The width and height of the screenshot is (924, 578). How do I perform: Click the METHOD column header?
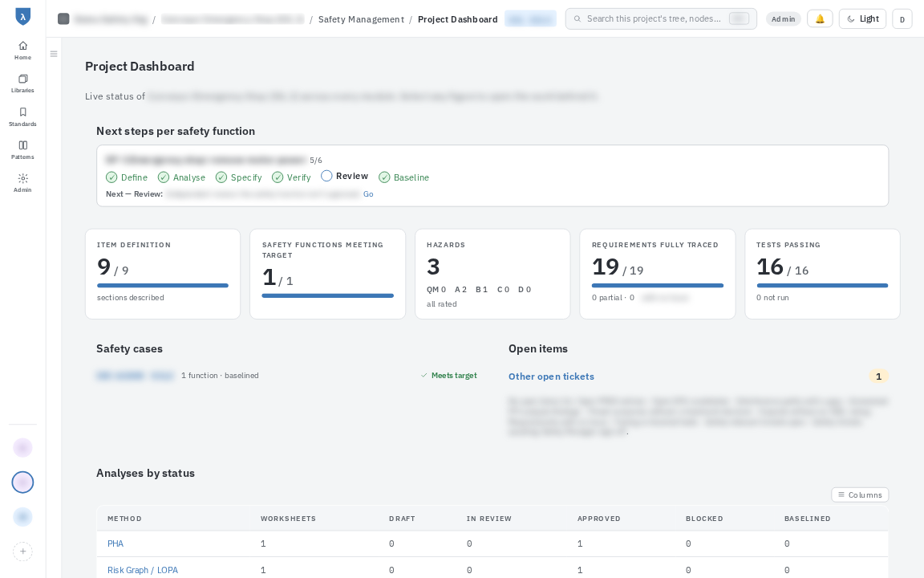124,519
